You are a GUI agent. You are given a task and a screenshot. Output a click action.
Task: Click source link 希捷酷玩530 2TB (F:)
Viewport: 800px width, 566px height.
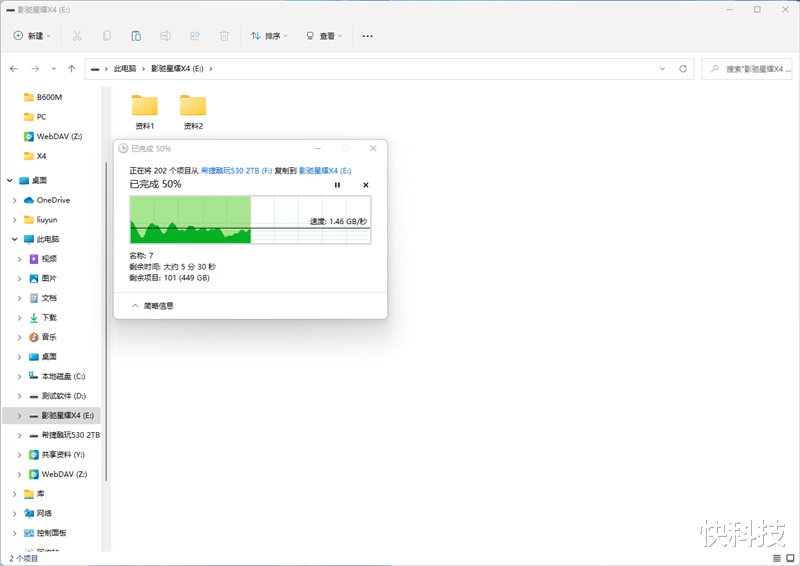click(236, 170)
